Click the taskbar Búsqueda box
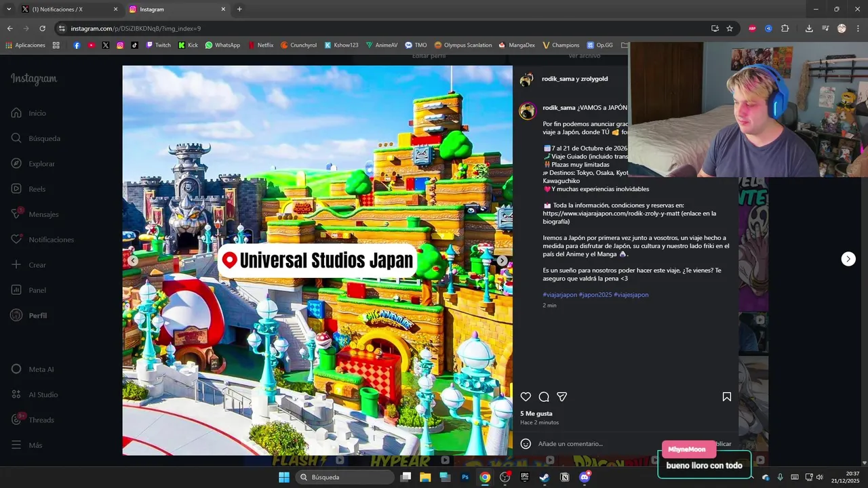Image resolution: width=868 pixels, height=488 pixels. point(346,477)
